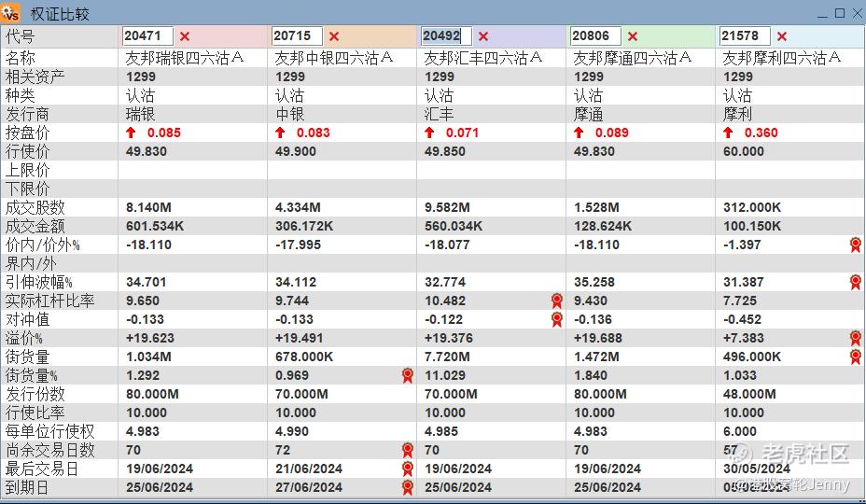Select the name 友邦瑞银四六沽A

(185, 58)
